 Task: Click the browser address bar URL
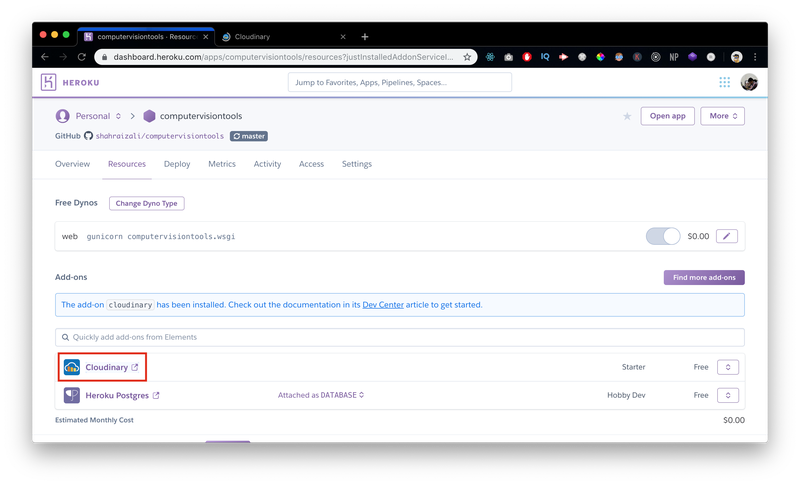(x=283, y=57)
